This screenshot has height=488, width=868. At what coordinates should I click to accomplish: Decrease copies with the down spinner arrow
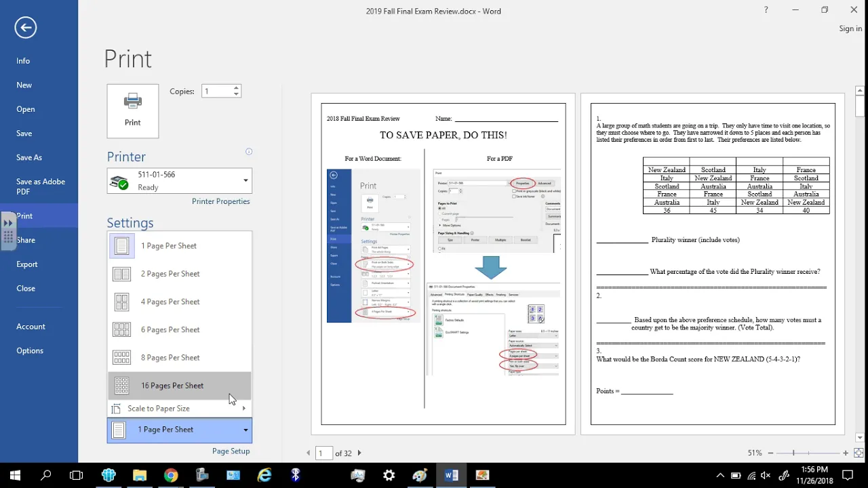pos(236,94)
